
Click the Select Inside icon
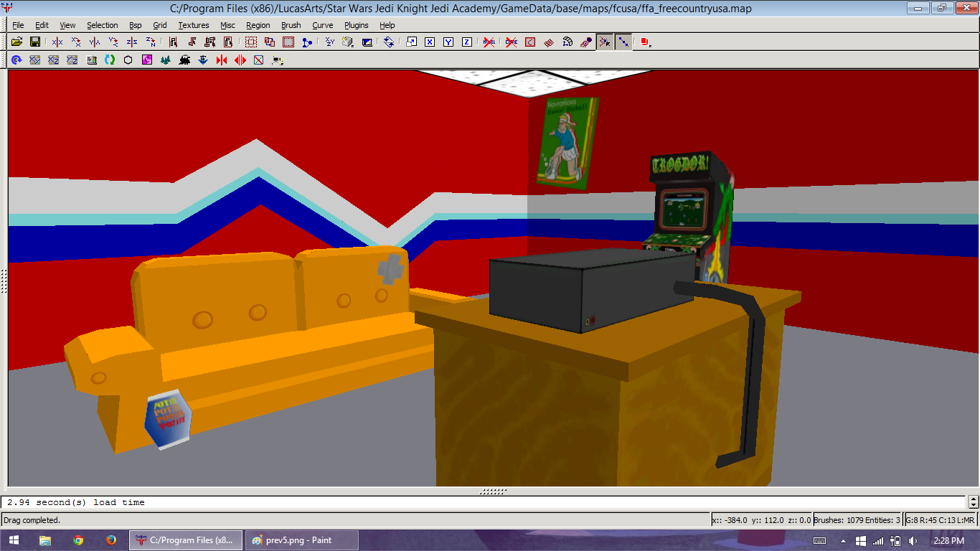(x=228, y=42)
